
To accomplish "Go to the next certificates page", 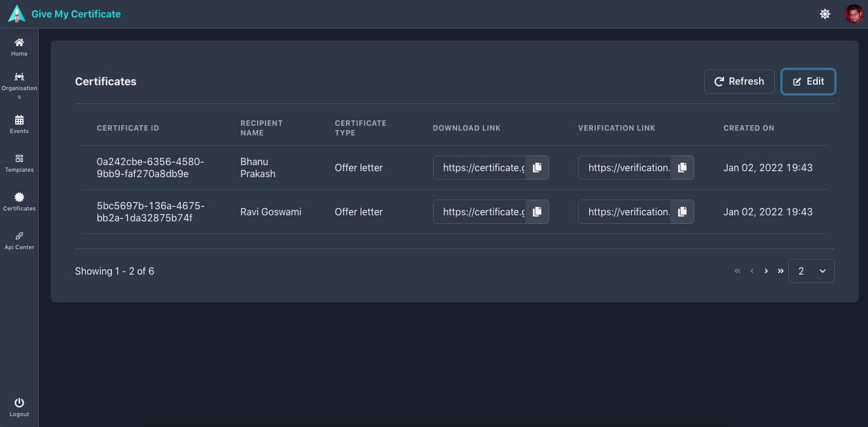I will point(766,271).
